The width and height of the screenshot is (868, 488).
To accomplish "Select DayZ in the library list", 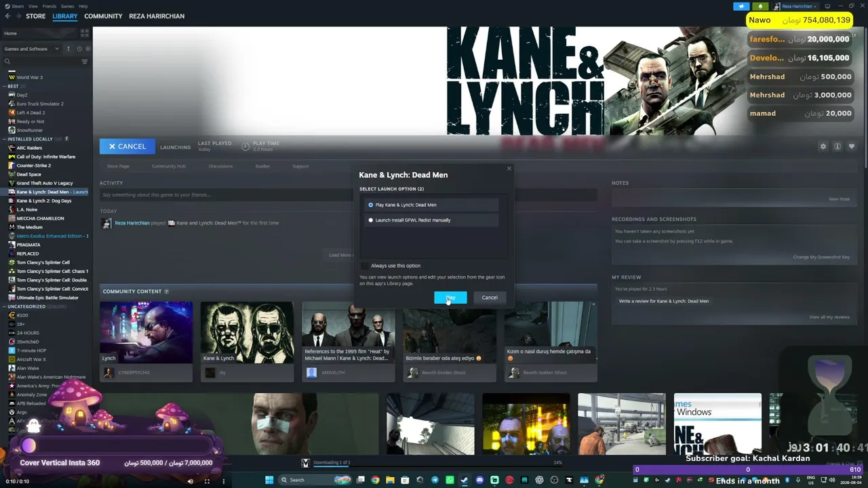I will pos(22,95).
